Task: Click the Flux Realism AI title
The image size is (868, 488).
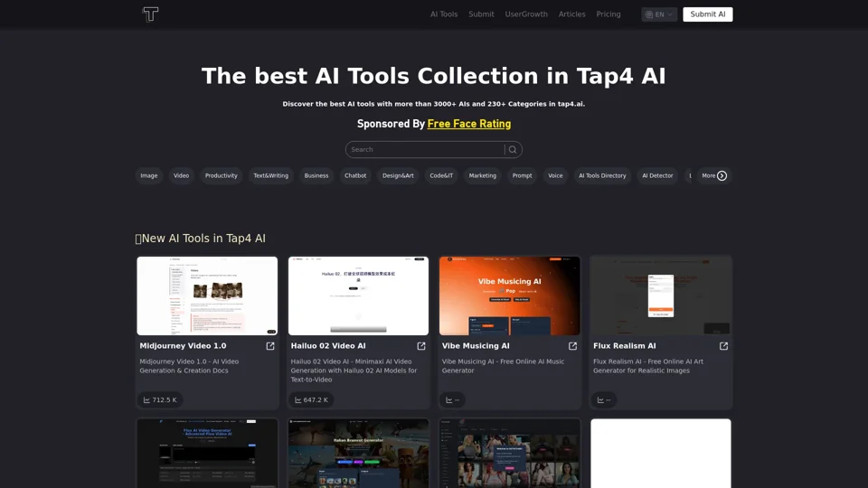Action: (x=625, y=346)
